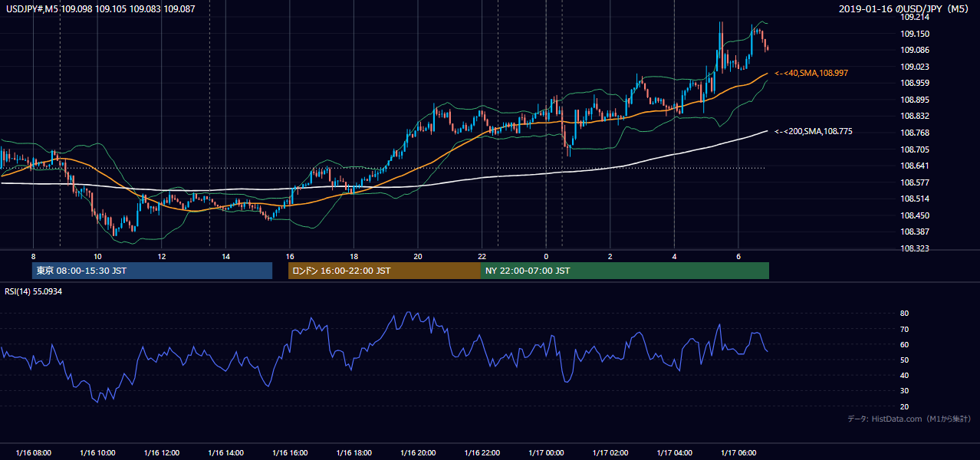The width and height of the screenshot is (980, 460).
Task: Click the 108.514 price axis label
Action: pos(916,199)
